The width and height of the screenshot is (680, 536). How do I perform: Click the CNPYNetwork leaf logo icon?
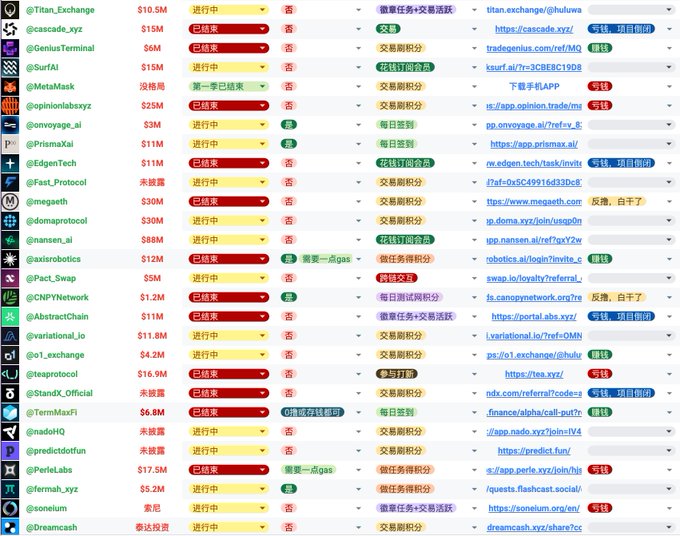pyautogui.click(x=10, y=297)
